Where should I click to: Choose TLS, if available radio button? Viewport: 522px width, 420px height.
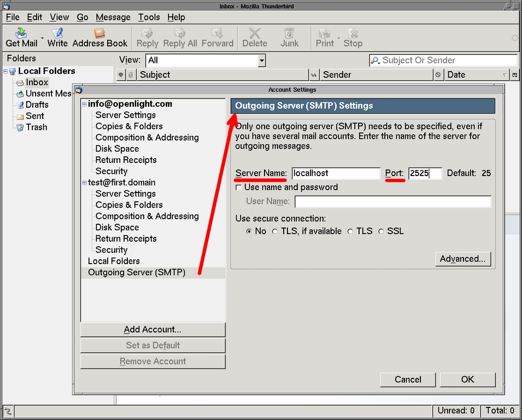(x=275, y=231)
